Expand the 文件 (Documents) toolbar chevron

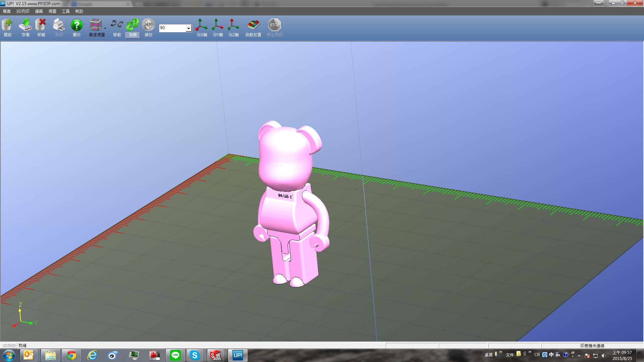[530, 352]
